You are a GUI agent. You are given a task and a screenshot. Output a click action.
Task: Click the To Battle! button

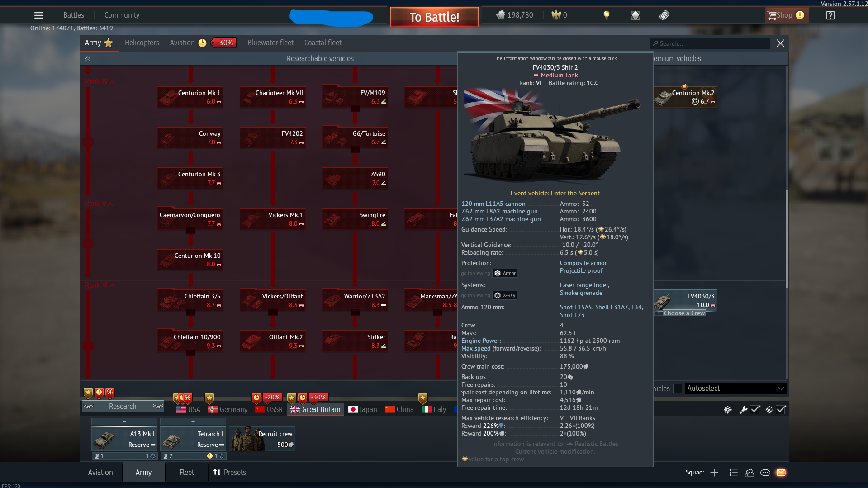pyautogui.click(x=434, y=17)
